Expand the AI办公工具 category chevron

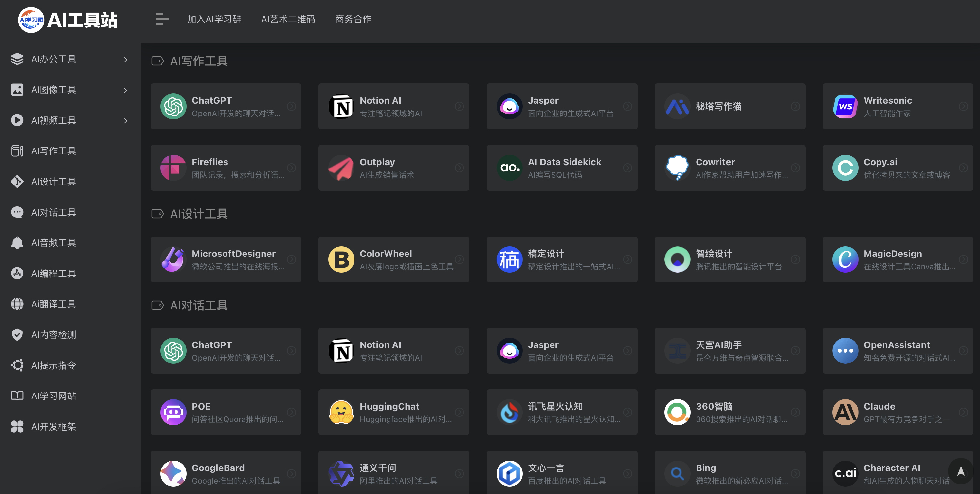(x=126, y=59)
